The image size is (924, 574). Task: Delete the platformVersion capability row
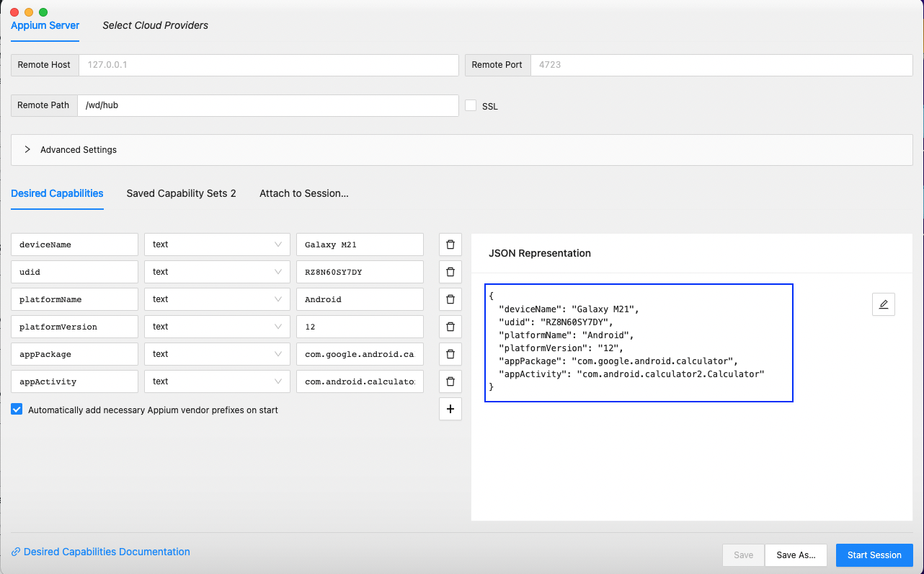click(x=450, y=327)
